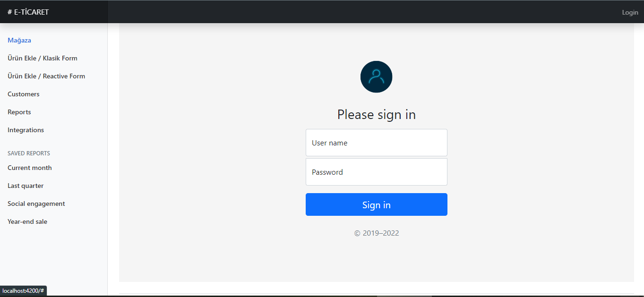Open the E-TİCARET brand link

(28, 12)
